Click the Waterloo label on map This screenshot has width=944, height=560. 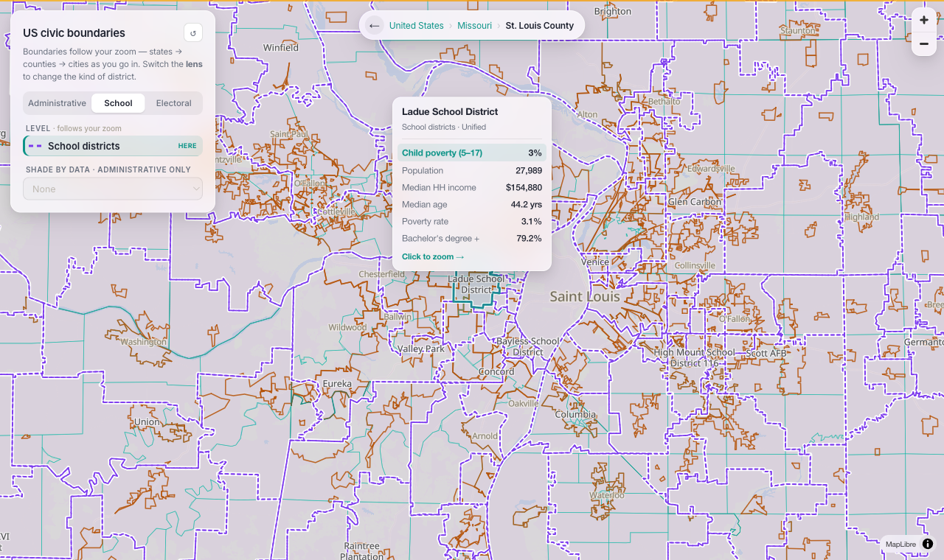[607, 494]
